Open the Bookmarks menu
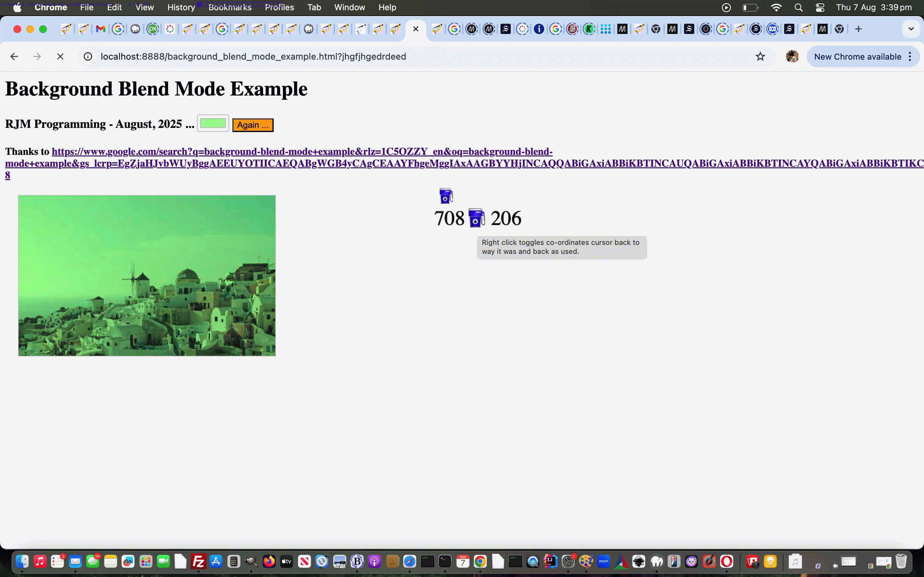 pyautogui.click(x=230, y=8)
